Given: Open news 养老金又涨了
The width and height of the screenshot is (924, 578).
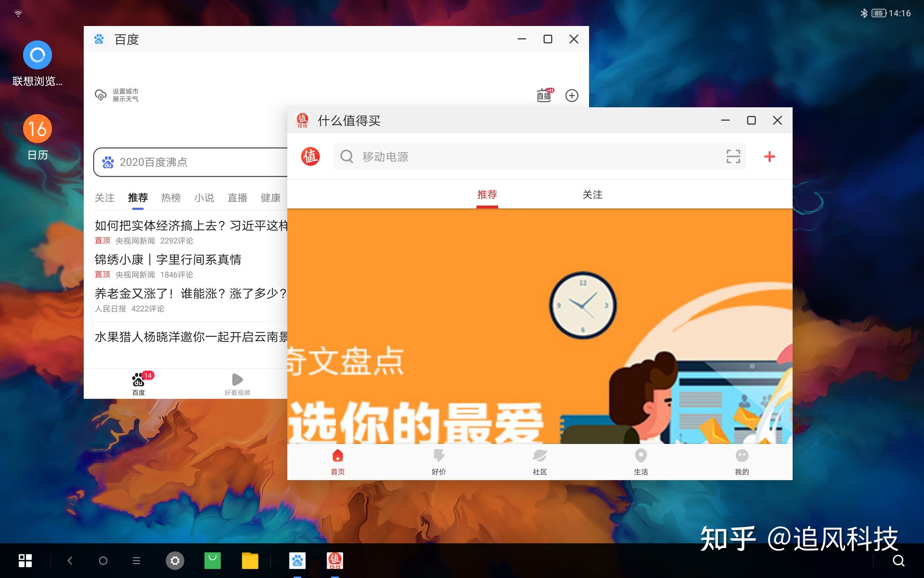Looking at the screenshot, I should 191,294.
